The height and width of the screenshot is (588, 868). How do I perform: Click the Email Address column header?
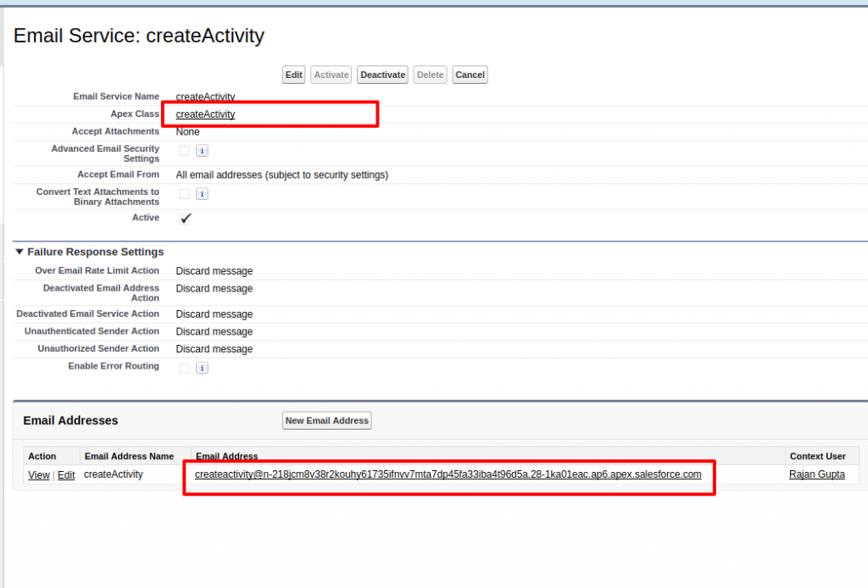click(227, 456)
